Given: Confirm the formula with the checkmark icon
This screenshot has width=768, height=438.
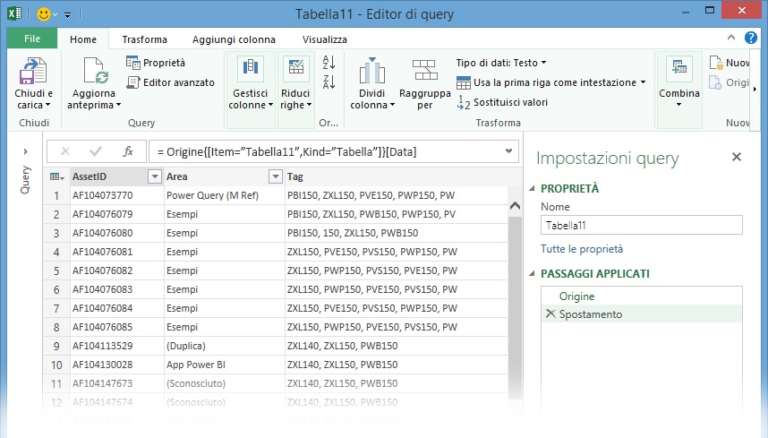Looking at the screenshot, I should click(96, 152).
